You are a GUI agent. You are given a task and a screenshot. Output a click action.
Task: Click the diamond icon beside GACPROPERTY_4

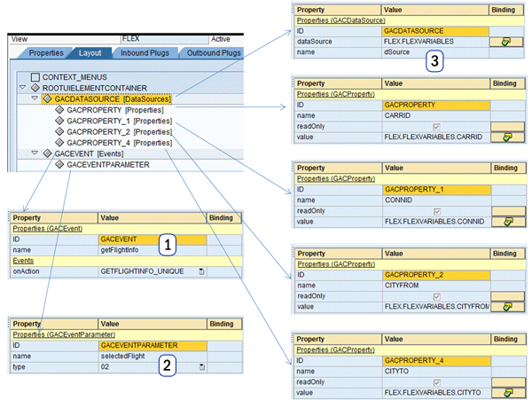pos(59,142)
